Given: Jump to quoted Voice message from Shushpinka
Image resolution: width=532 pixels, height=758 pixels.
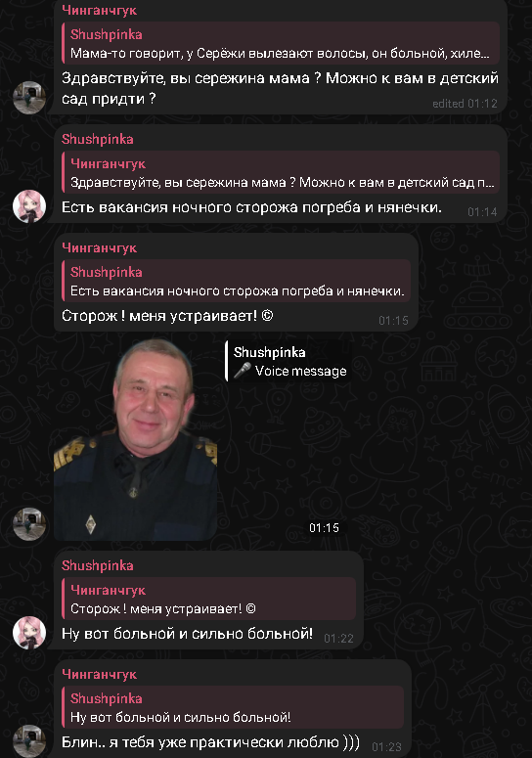Looking at the screenshot, I should click(x=288, y=361).
